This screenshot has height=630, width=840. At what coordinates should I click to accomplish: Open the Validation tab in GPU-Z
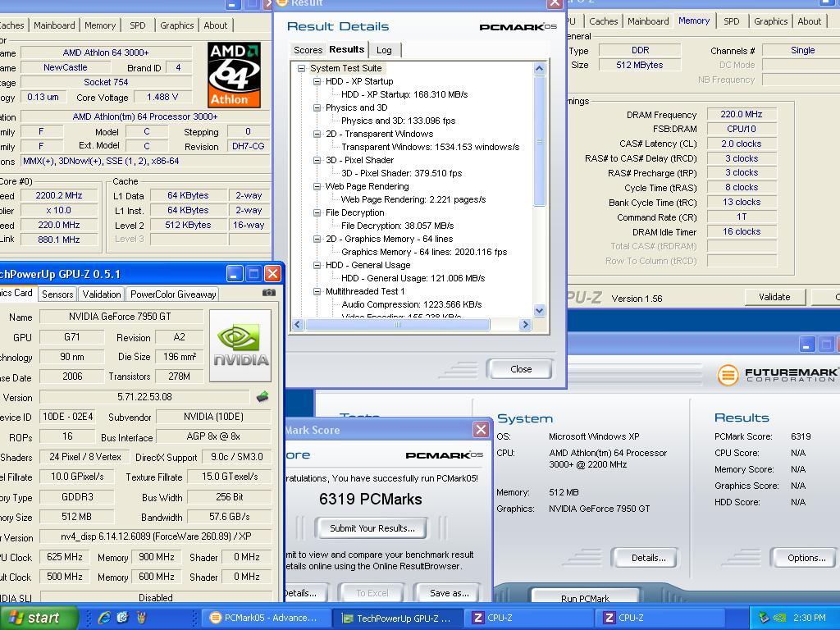[102, 294]
